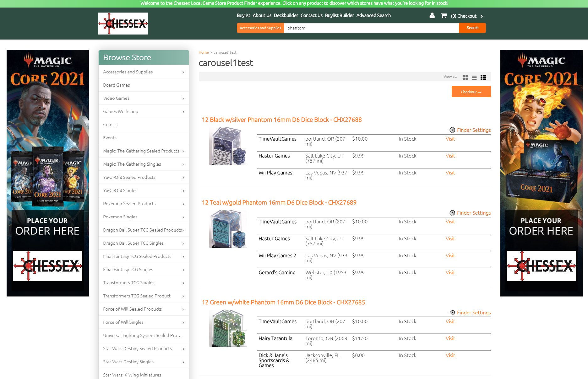The image size is (588, 379).
Task: Click $11.50 price for Hairy Tarantula
Action: coord(360,338)
